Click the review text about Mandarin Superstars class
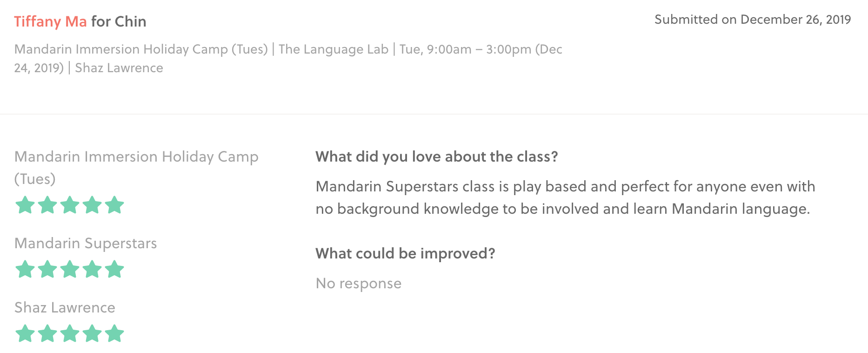Screen dimensions: 868x353 tap(565, 197)
